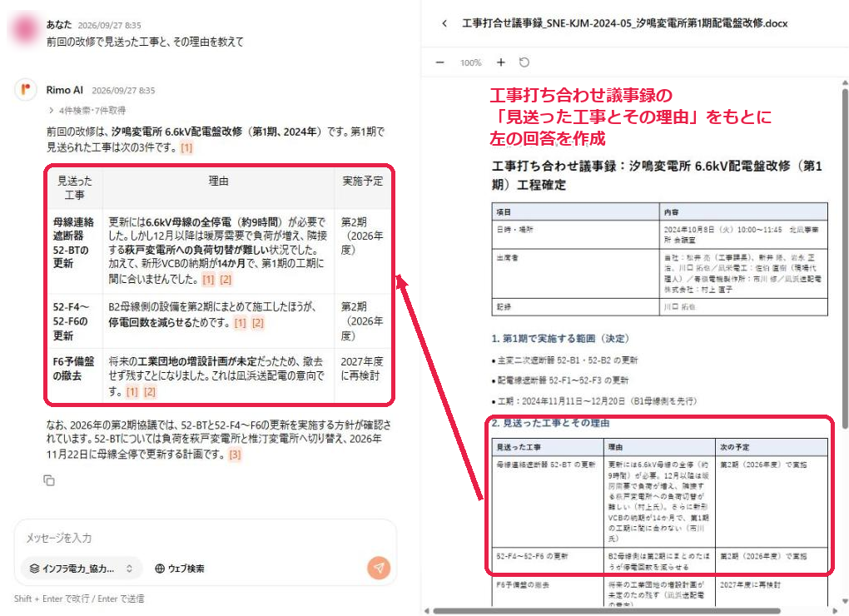Click the heading 1. 第1期で実施する範囲（決定）
The image size is (849, 616).
560,338
